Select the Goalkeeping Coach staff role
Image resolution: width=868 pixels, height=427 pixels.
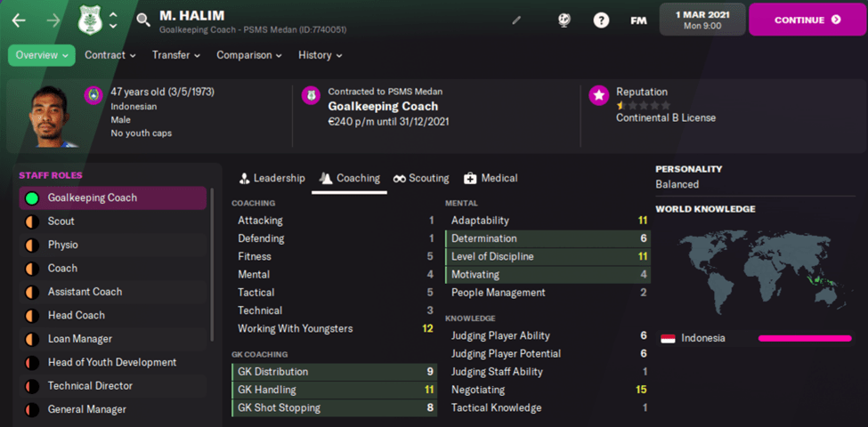coord(112,197)
